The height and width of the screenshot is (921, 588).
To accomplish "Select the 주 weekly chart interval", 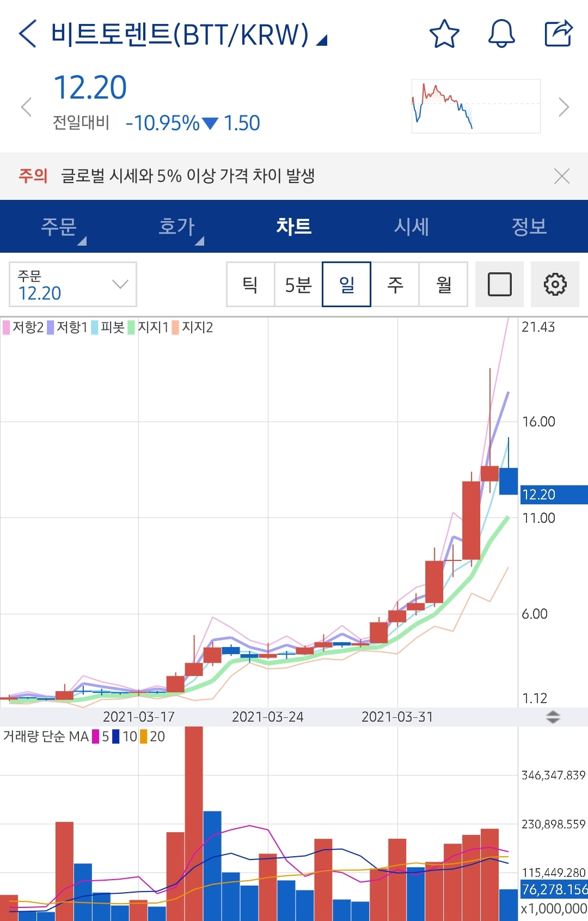I will pyautogui.click(x=395, y=284).
